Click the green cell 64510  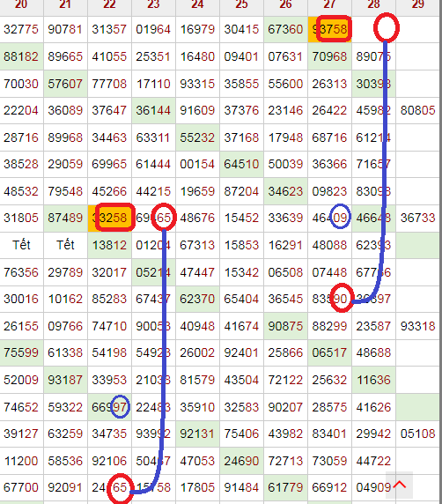point(241,164)
